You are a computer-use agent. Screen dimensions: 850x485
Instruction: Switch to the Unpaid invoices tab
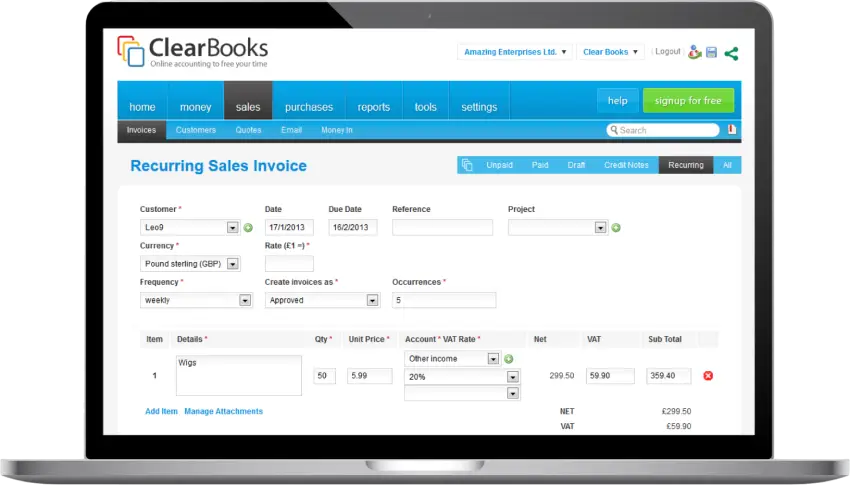point(499,165)
